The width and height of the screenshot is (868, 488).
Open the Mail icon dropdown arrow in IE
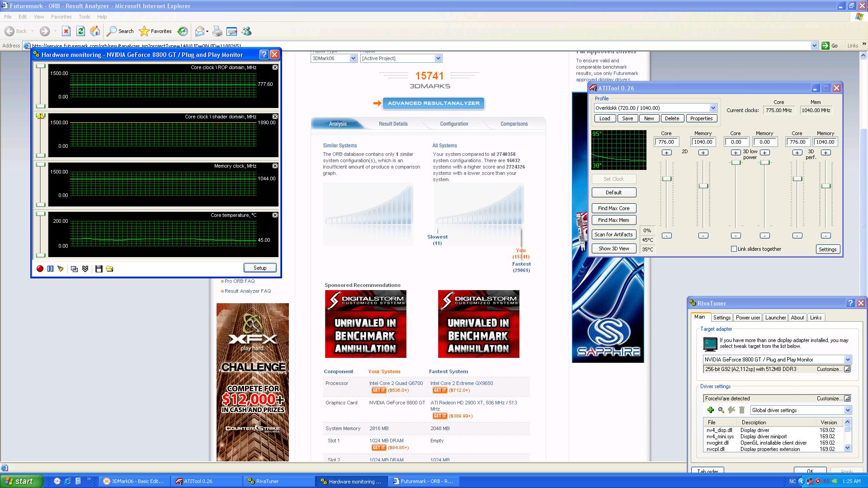point(207,31)
